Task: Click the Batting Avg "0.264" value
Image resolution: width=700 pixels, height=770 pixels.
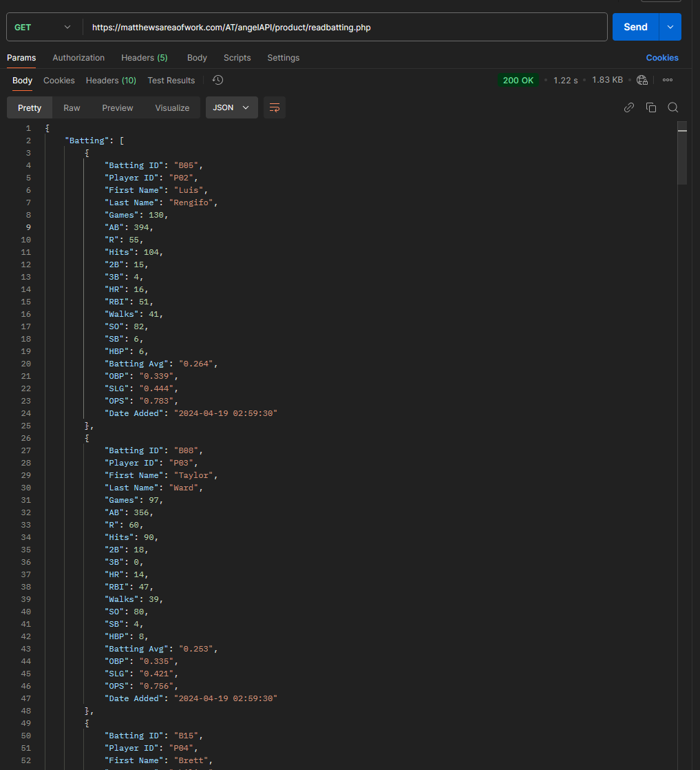Action: [196, 364]
